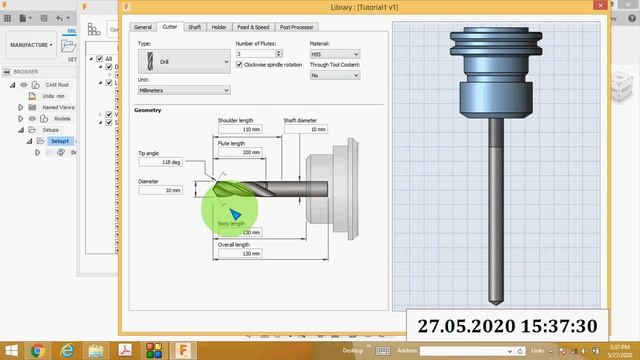Toggle Clockwise spindle rotation checkbox
Image resolution: width=640 pixels, height=360 pixels.
tap(239, 64)
